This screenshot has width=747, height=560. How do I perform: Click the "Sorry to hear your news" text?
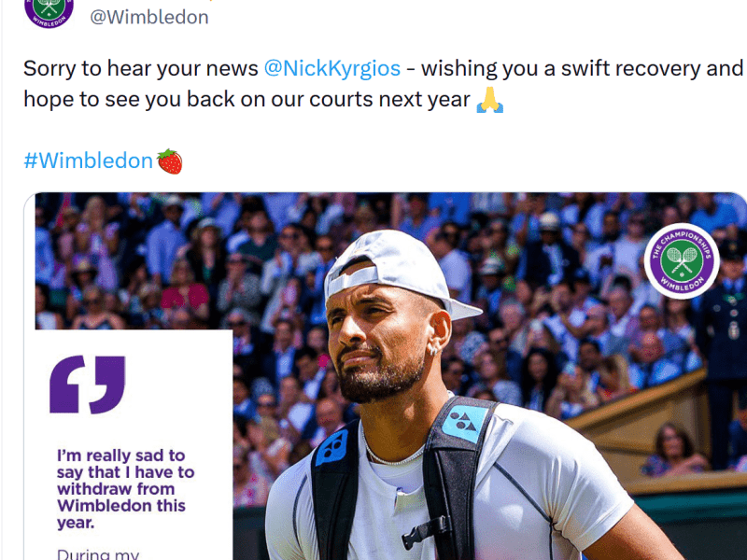tap(140, 68)
